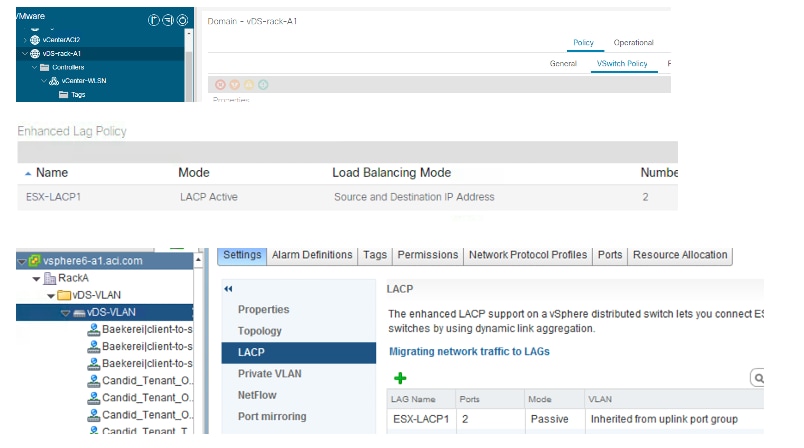
Task: Click the globe icon beside vDS-rack-A1
Action: click(35, 53)
